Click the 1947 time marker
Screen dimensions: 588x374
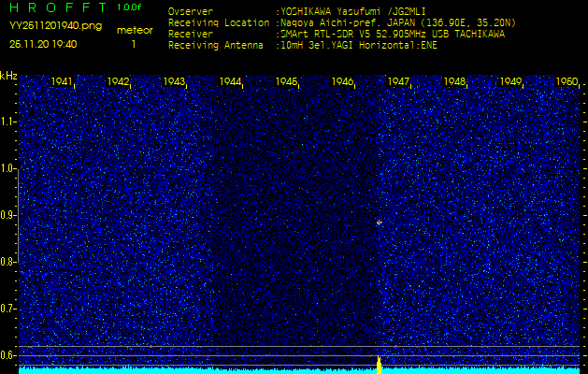tap(399, 82)
